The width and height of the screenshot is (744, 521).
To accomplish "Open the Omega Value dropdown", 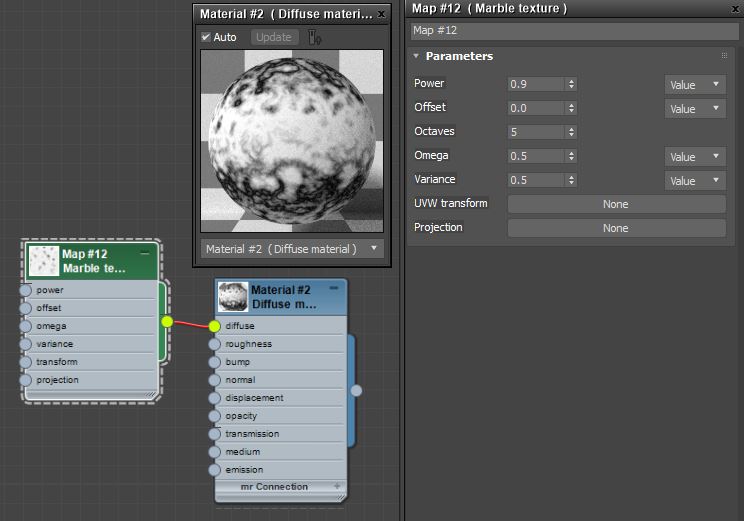I will pyautogui.click(x=695, y=157).
